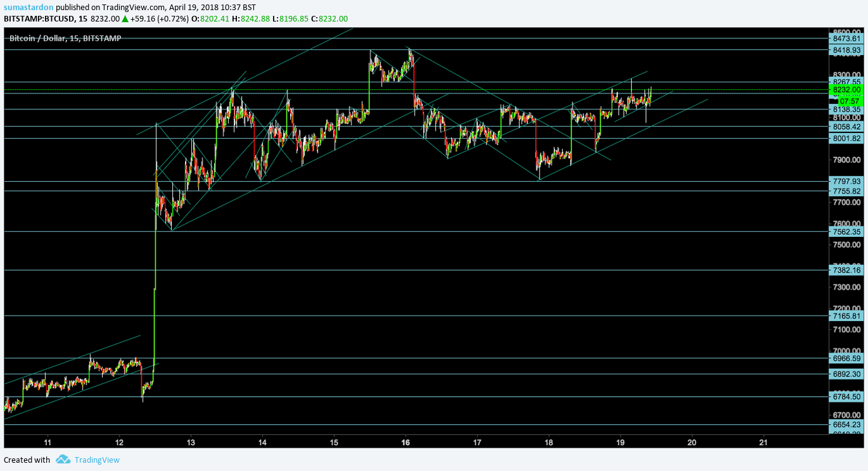The width and height of the screenshot is (868, 471).
Task: Open the sumastardon author name link
Action: tap(27, 7)
